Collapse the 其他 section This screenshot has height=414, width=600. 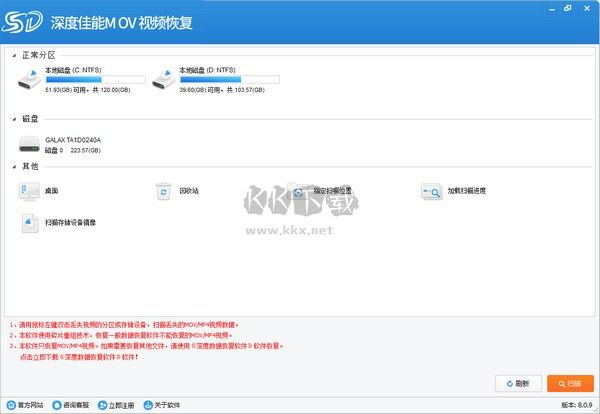pyautogui.click(x=14, y=167)
